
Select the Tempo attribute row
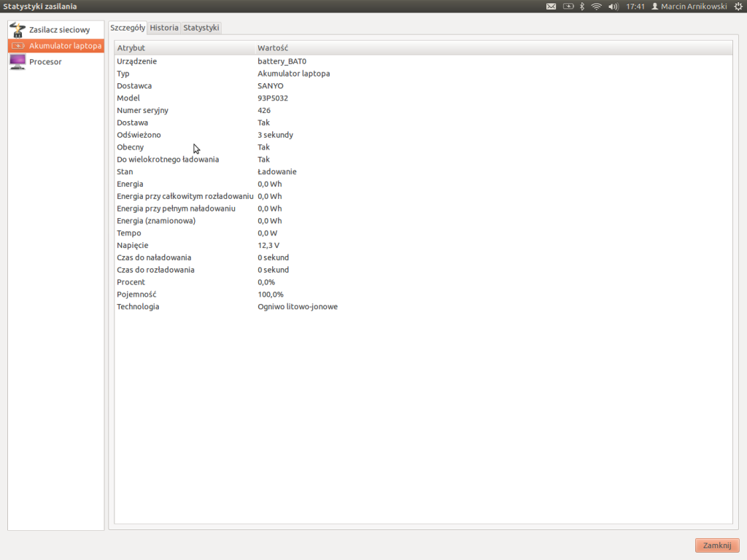tap(423, 233)
